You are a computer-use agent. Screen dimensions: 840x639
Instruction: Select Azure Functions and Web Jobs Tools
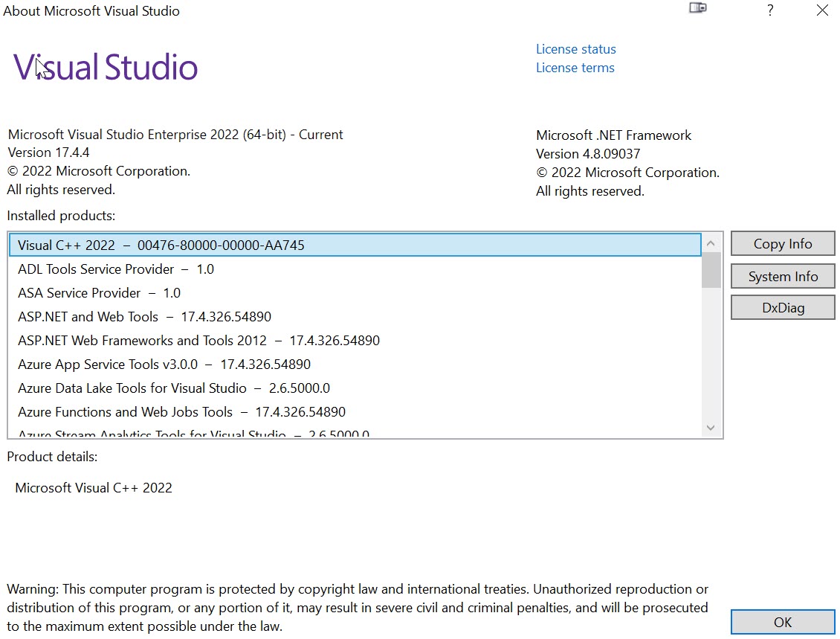click(x=181, y=412)
